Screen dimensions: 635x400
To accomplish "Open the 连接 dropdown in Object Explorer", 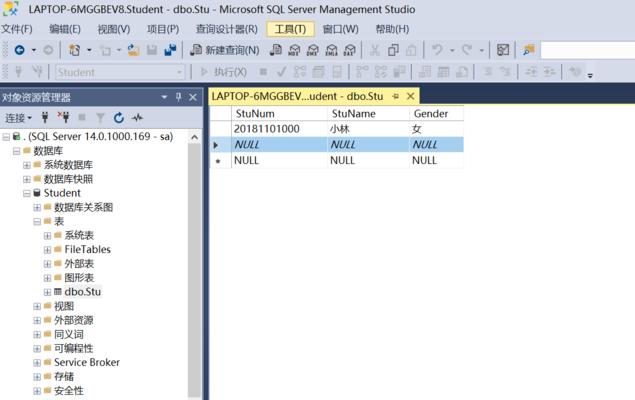I will pyautogui.click(x=18, y=118).
